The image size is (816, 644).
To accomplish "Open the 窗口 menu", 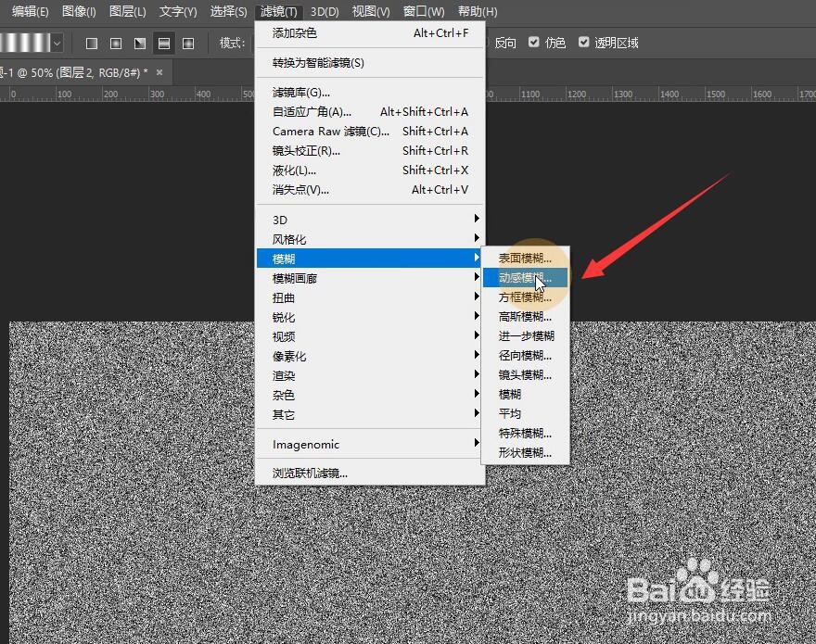I will [x=423, y=12].
